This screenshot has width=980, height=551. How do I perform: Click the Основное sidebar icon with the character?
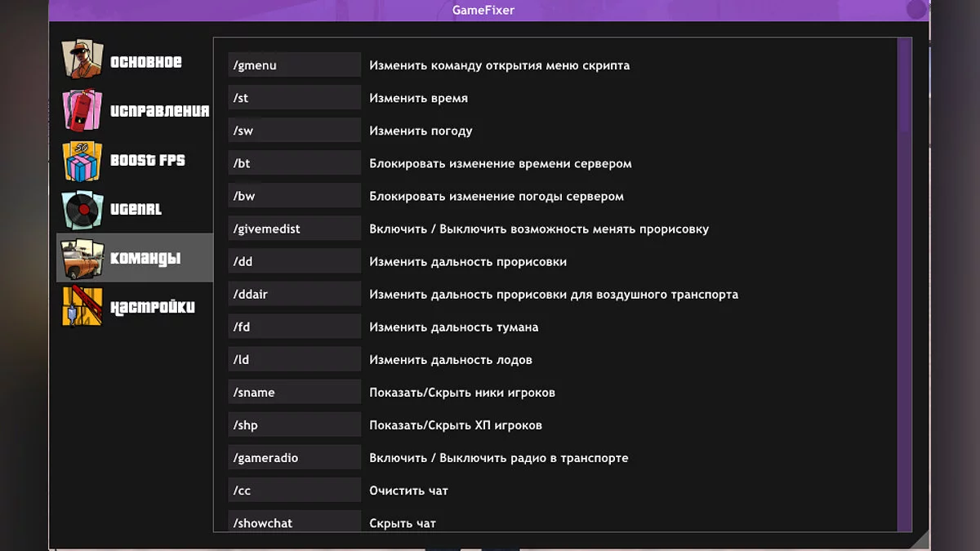pos(82,60)
